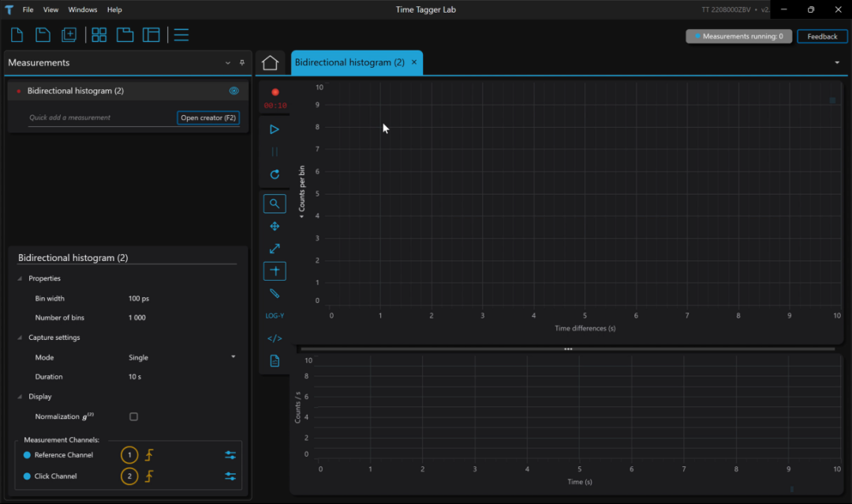Click the Click Channel rising edge icon
The image size is (852, 504).
point(148,476)
